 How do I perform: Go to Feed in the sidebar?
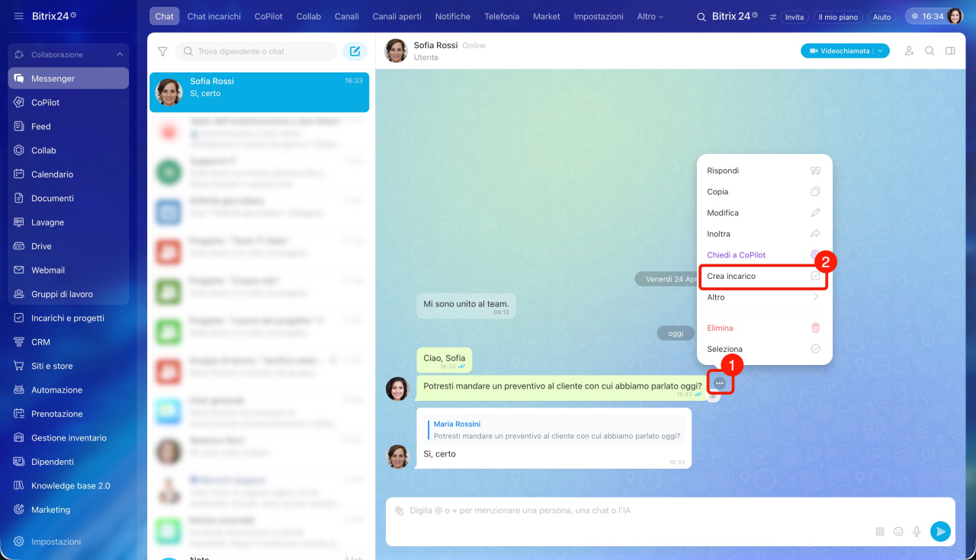[69, 126]
